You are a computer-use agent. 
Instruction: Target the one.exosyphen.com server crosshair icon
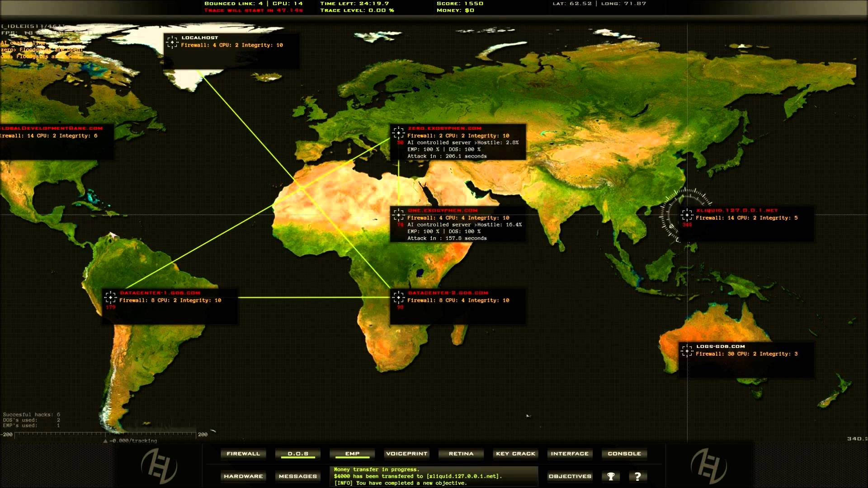click(398, 215)
